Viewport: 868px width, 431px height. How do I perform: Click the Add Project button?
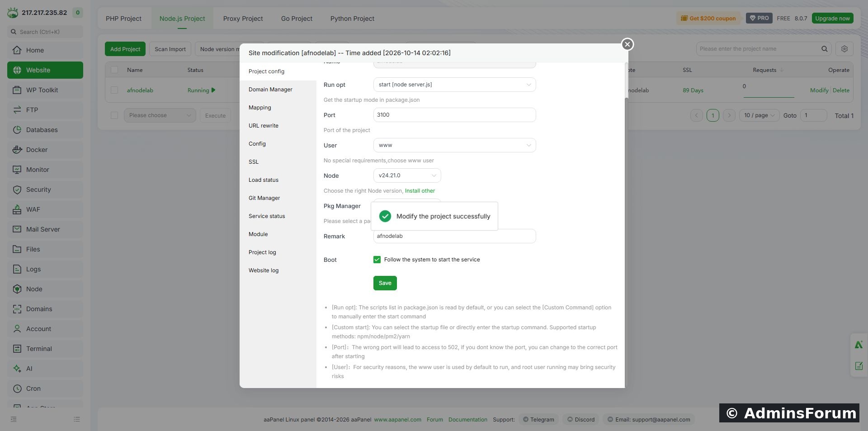[125, 49]
